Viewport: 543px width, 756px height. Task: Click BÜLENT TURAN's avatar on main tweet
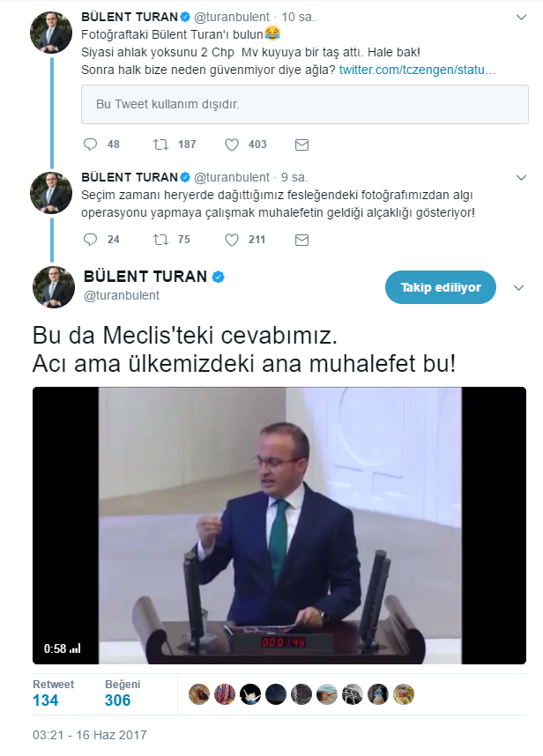[54, 287]
